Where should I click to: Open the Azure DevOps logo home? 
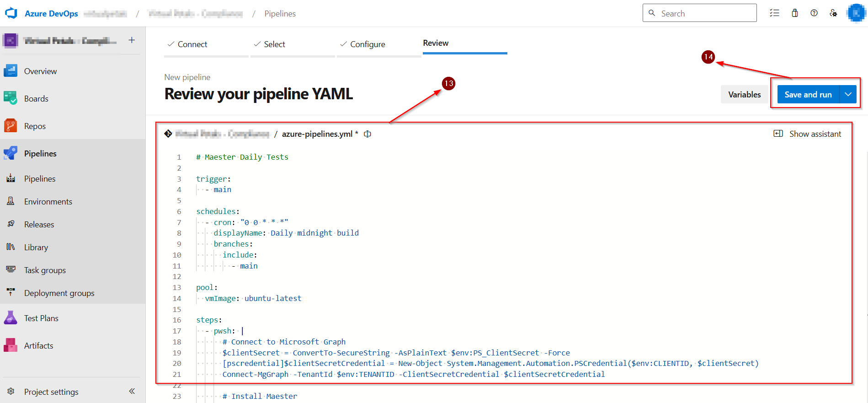point(11,13)
